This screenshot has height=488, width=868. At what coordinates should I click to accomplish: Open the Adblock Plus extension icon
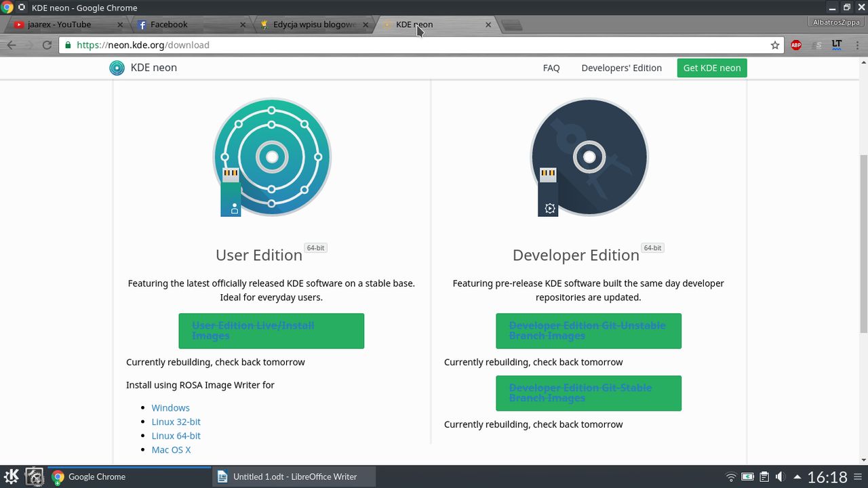click(796, 45)
